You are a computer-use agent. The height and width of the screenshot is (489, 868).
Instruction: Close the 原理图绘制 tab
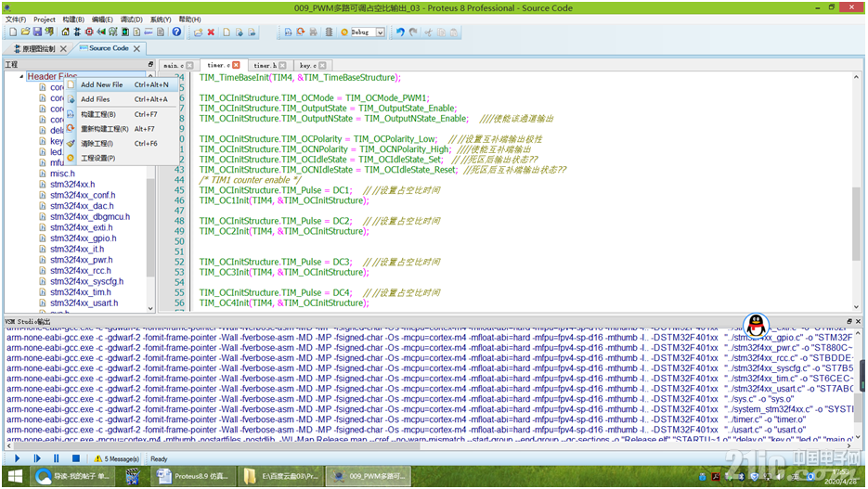tap(63, 48)
